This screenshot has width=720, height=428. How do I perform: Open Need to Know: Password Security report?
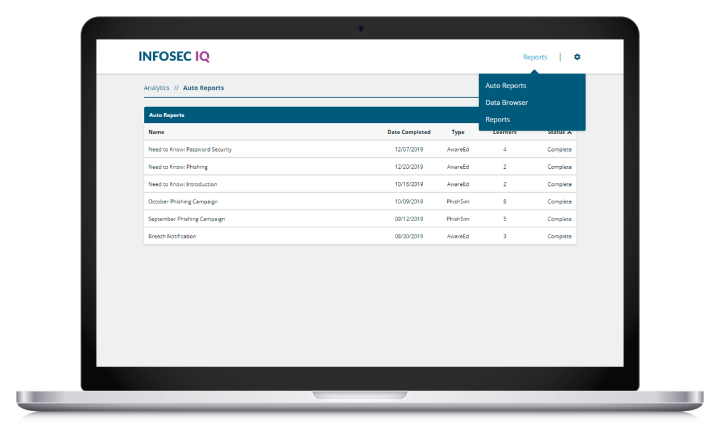190,149
